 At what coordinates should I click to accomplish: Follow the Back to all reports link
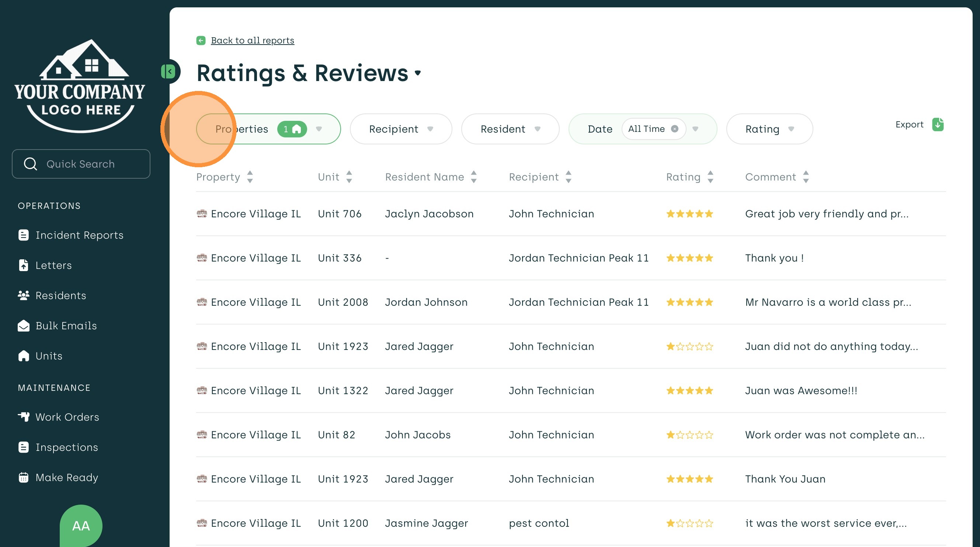pos(252,40)
